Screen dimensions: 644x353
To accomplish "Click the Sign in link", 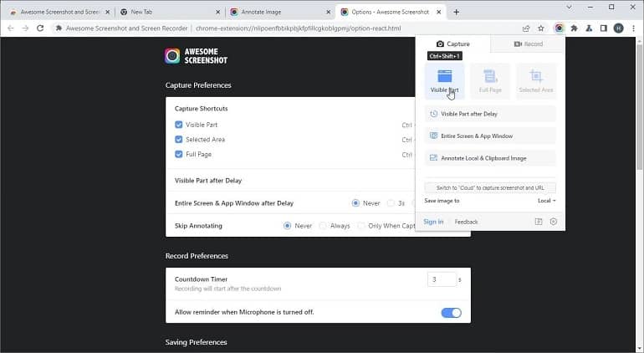I will point(433,222).
